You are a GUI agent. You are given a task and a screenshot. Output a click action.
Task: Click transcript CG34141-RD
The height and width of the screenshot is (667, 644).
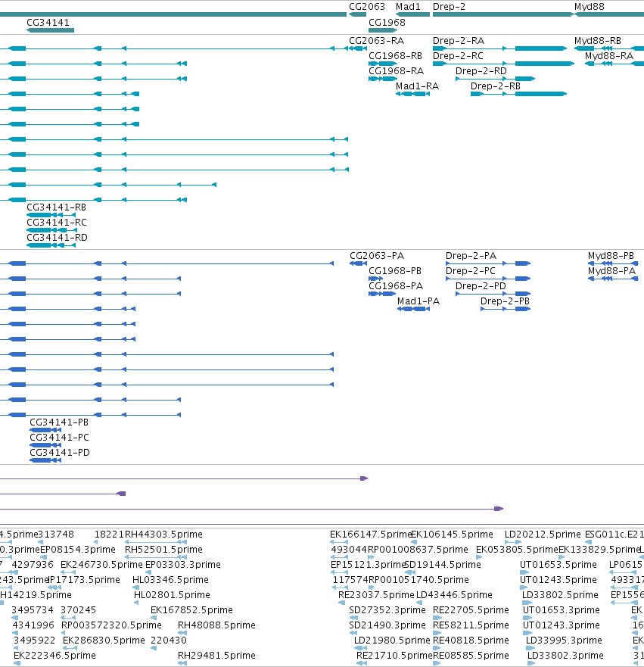tap(57, 238)
